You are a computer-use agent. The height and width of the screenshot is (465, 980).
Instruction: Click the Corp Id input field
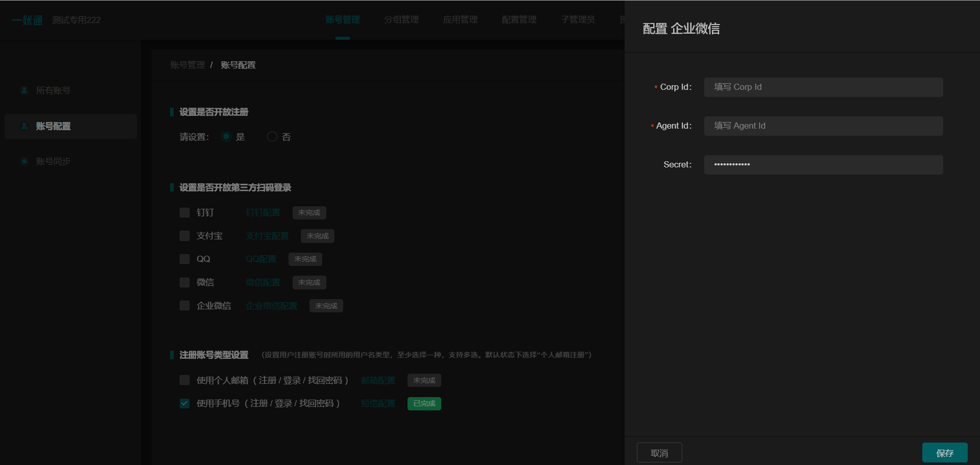tap(823, 87)
